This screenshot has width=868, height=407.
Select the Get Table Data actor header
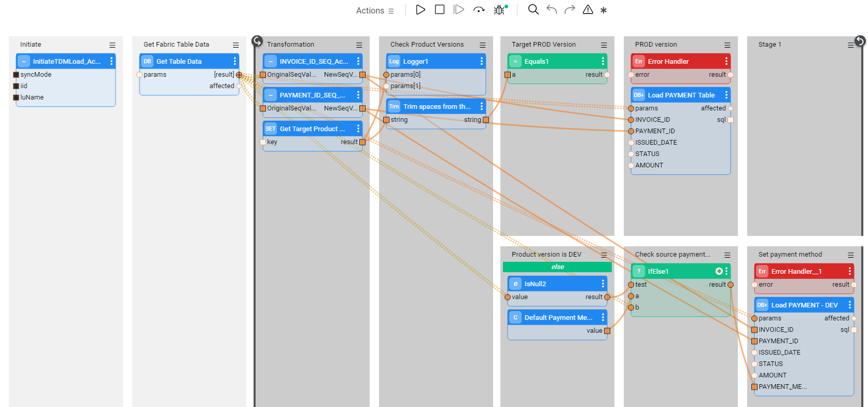coord(189,61)
